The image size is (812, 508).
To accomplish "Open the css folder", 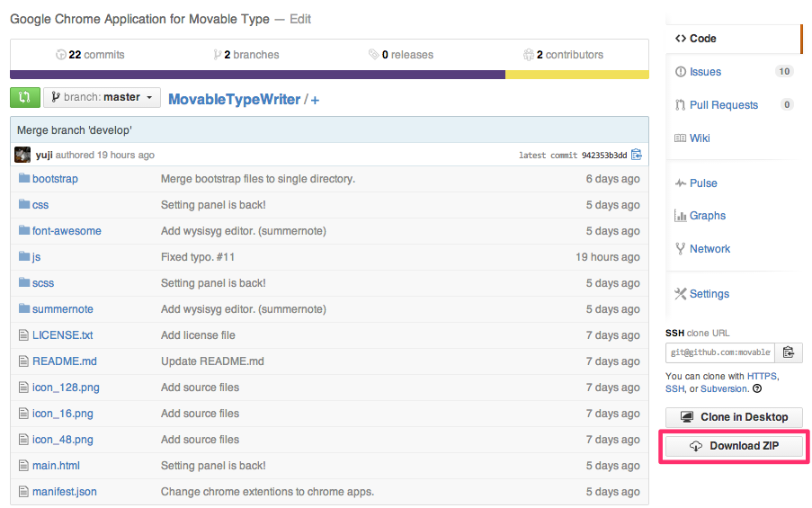I will pyautogui.click(x=40, y=205).
